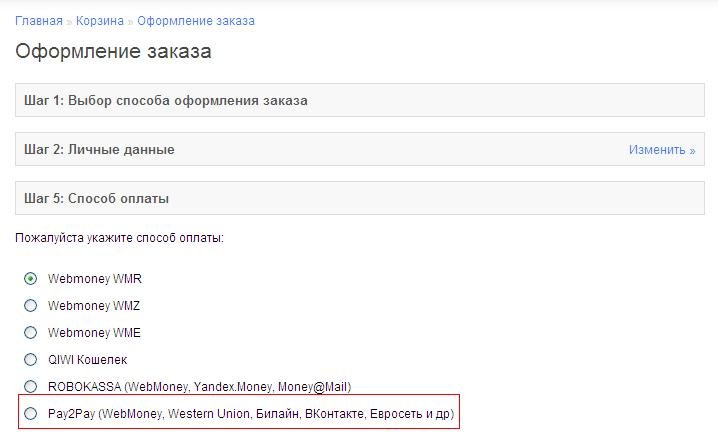Click the ROBOKASSA option description text
Screen dimensions: 718x432
199,387
